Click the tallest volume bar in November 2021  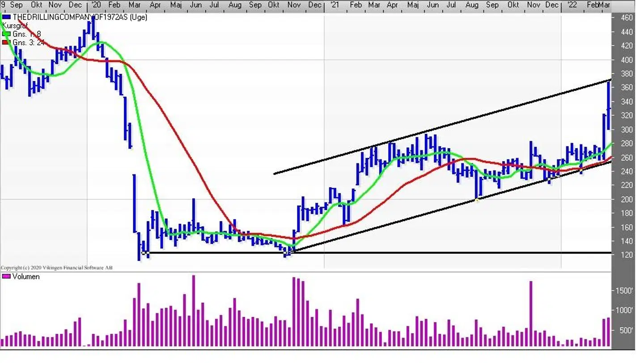(x=531, y=313)
